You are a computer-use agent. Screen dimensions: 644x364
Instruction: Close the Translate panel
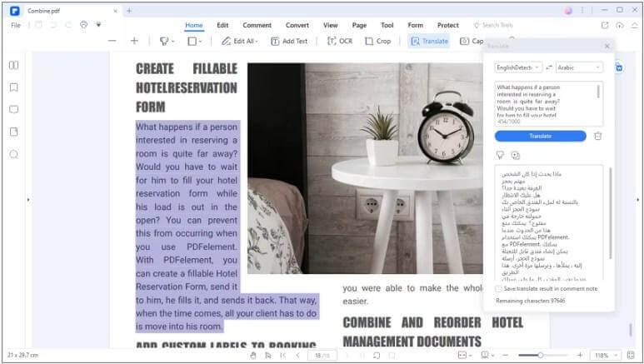[x=607, y=46]
